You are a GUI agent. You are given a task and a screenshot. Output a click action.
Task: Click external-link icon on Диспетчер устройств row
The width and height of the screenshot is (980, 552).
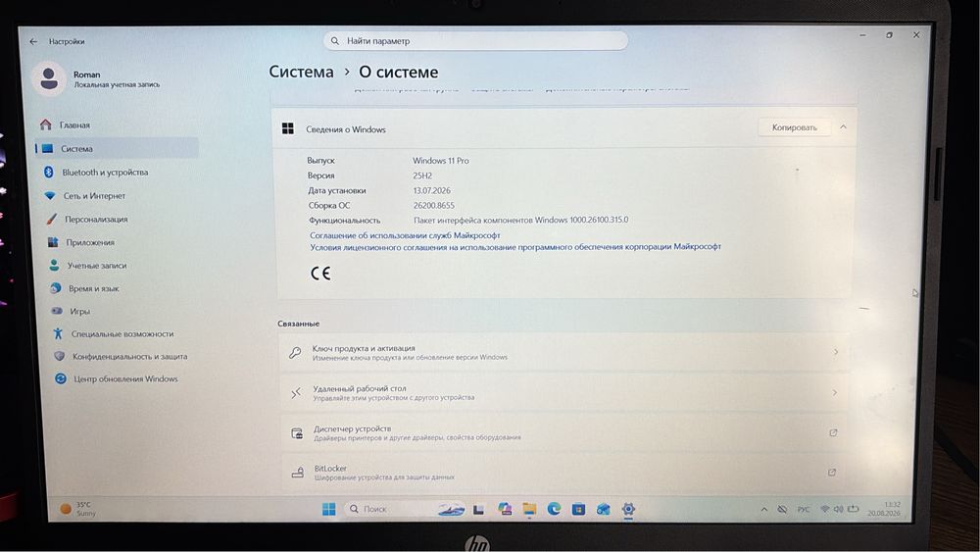click(x=833, y=432)
